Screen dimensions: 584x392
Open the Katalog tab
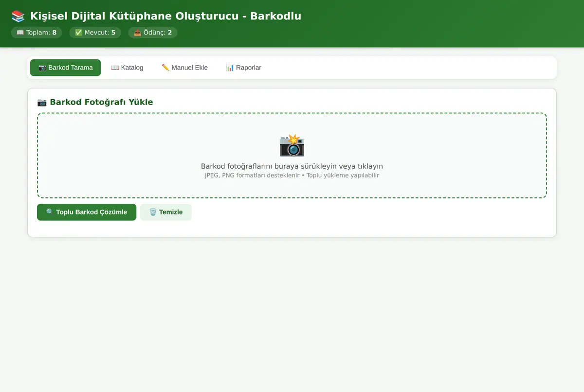(127, 68)
